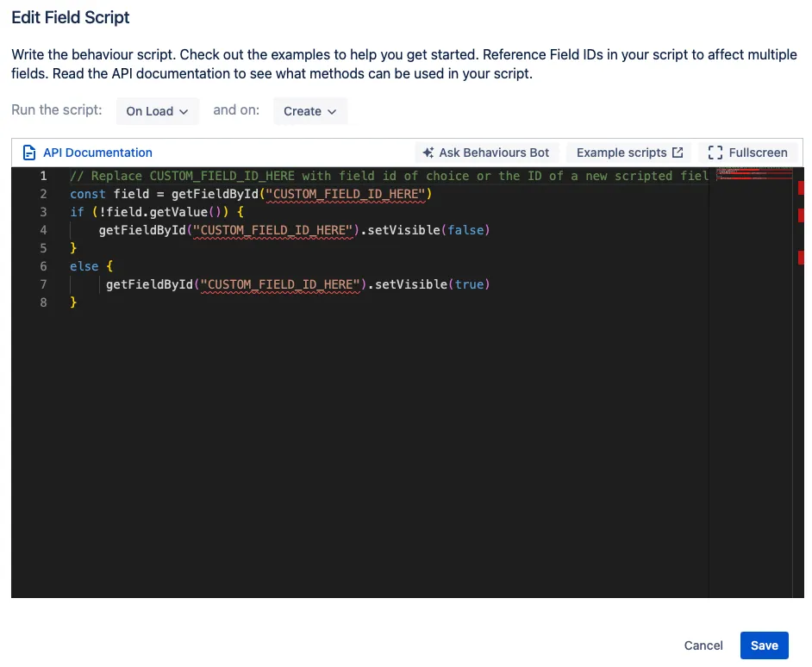
Task: Click the Fullscreen expand-corners icon
Action: 715,153
